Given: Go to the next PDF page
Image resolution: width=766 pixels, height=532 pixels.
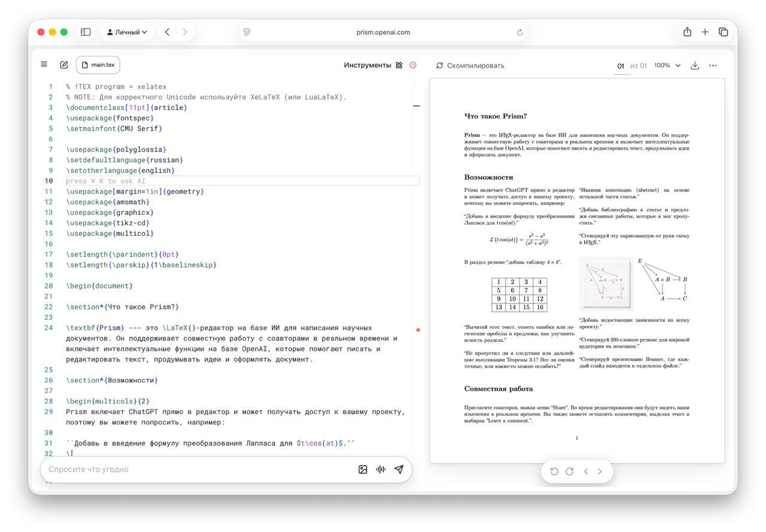Looking at the screenshot, I should click(600, 472).
